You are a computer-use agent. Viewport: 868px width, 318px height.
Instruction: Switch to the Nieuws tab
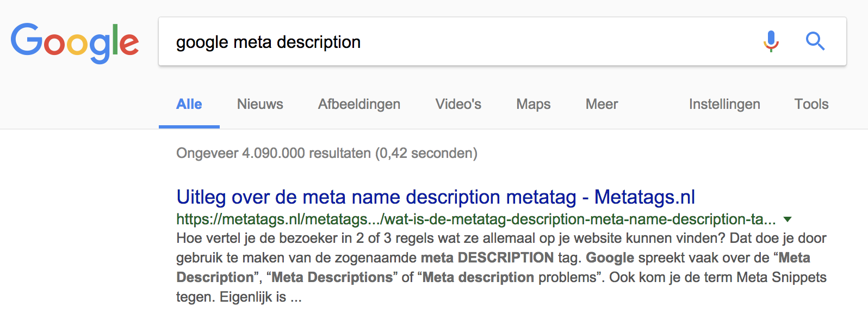pos(259,104)
